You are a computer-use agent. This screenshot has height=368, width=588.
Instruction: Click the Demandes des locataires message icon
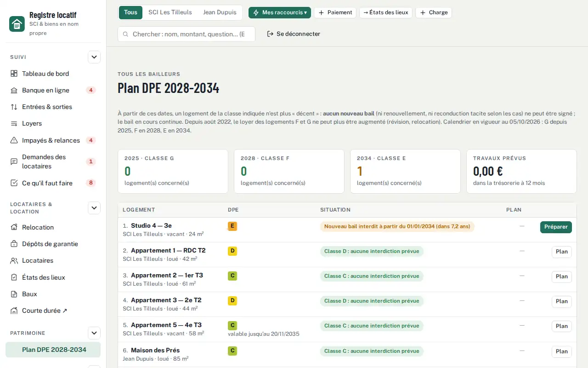[x=14, y=161]
